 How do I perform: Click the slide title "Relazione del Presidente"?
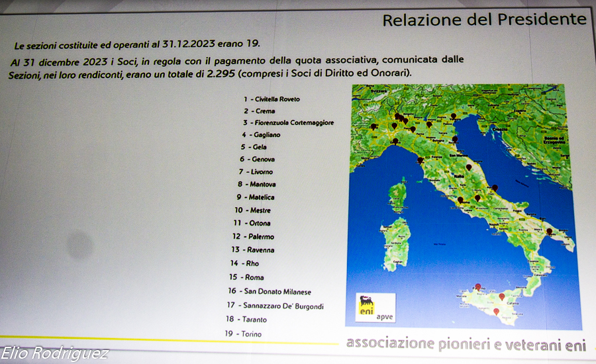click(x=484, y=20)
